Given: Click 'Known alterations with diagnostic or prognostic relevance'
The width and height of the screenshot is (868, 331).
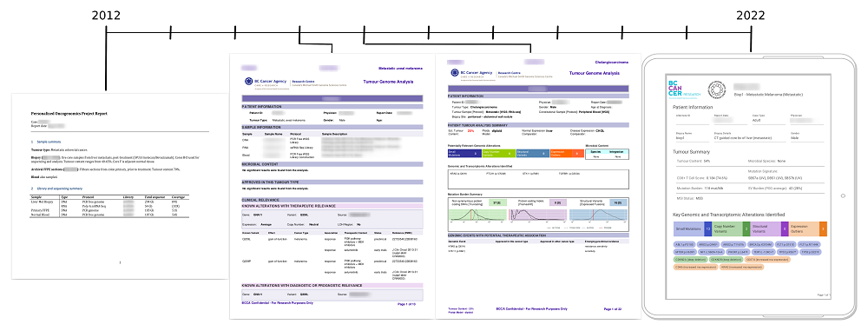Looking at the screenshot, I should pyautogui.click(x=332, y=285).
